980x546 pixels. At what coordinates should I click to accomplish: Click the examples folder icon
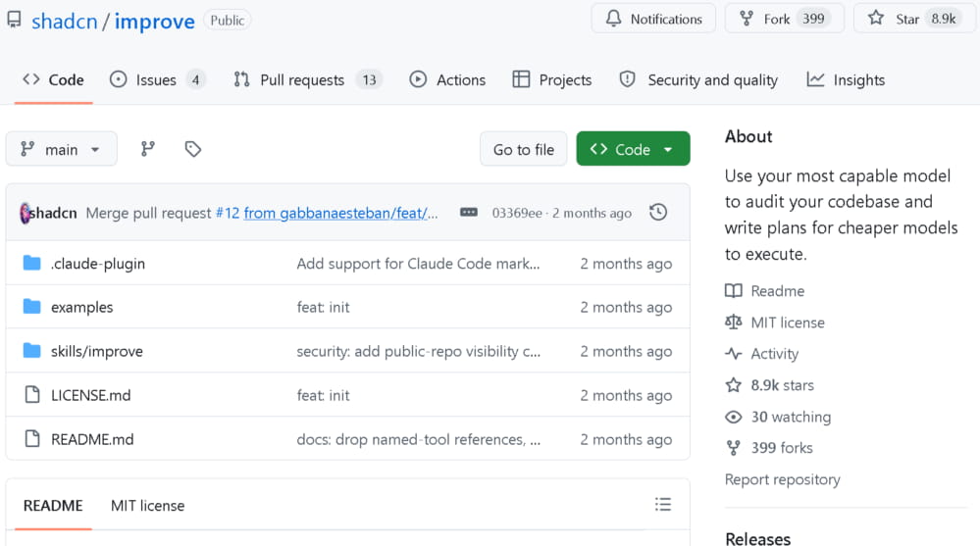click(31, 307)
